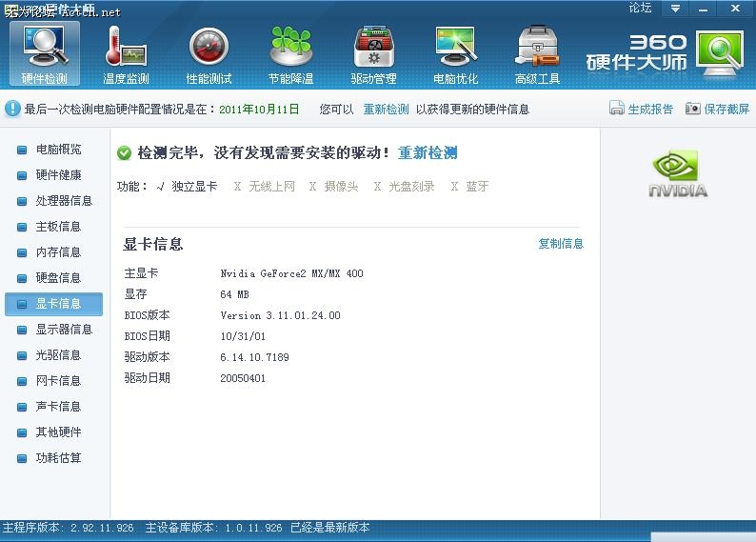The width and height of the screenshot is (756, 542).
Task: Click the 蓝牙 feature label
Action: 477,186
